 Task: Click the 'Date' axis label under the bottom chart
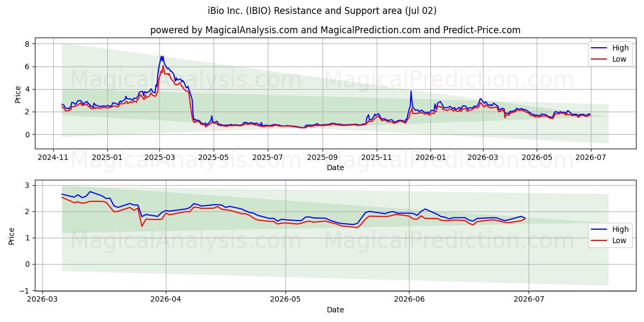[x=335, y=310]
